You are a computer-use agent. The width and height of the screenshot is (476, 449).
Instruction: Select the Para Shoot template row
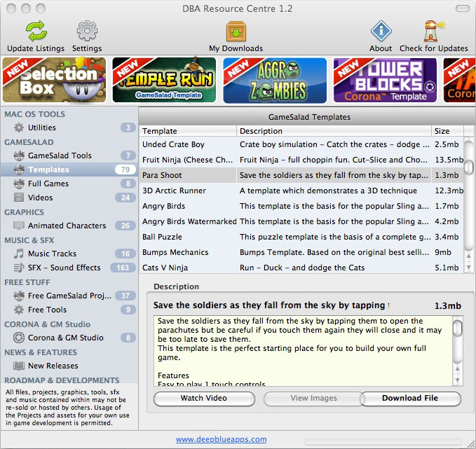[301, 175]
